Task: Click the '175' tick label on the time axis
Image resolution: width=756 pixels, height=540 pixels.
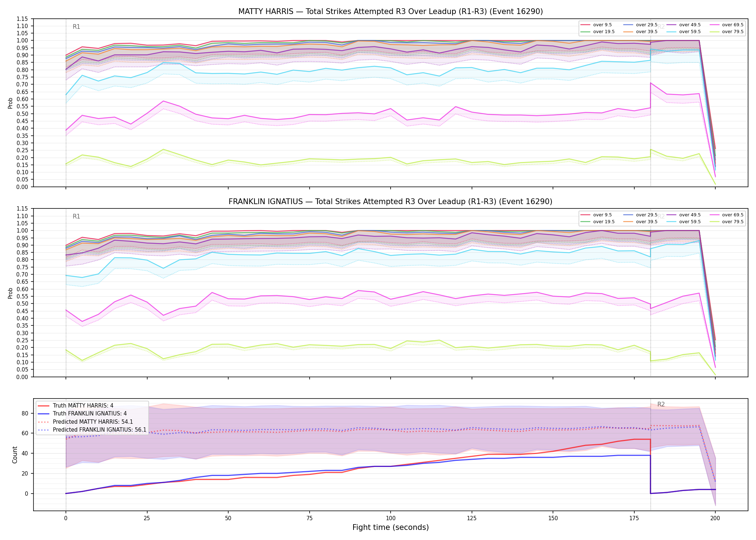Action: [634, 518]
